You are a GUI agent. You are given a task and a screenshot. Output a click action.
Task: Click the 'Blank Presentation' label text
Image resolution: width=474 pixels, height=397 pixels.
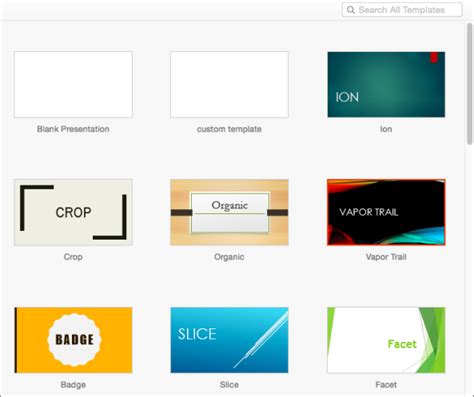73,129
